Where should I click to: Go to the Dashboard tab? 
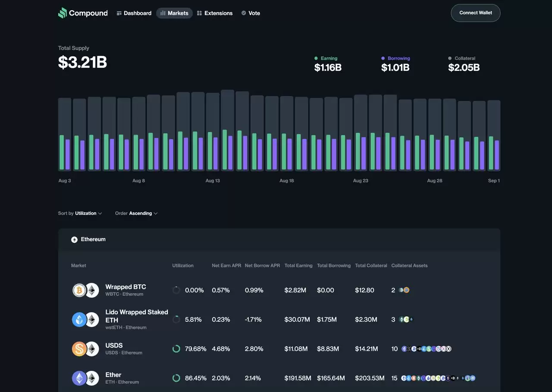pyautogui.click(x=134, y=13)
